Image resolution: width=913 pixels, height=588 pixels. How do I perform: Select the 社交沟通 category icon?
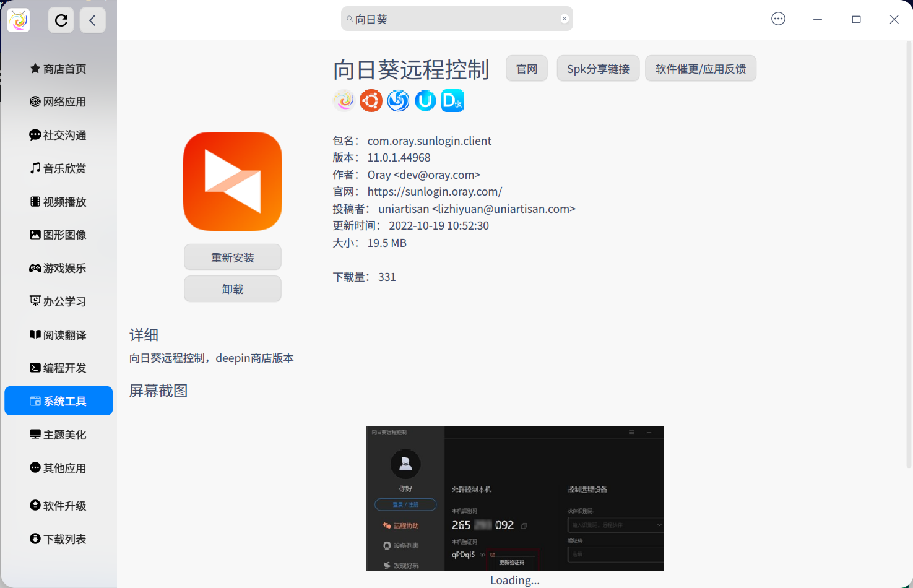pyautogui.click(x=35, y=135)
